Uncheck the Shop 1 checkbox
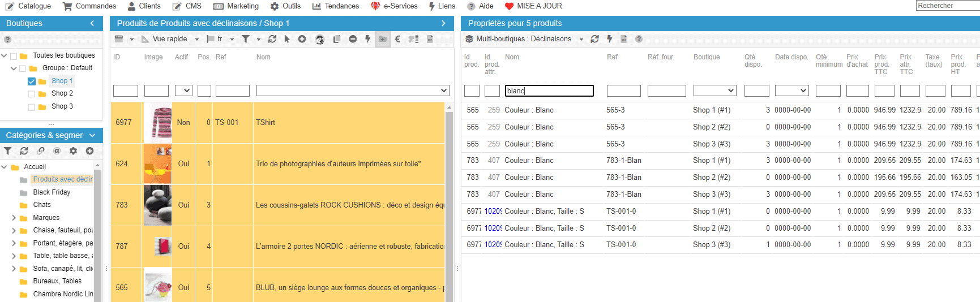980x302 pixels. pos(32,81)
